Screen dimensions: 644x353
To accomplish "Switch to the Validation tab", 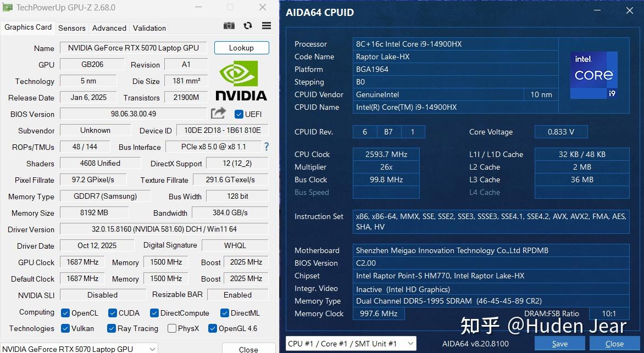I will point(149,28).
